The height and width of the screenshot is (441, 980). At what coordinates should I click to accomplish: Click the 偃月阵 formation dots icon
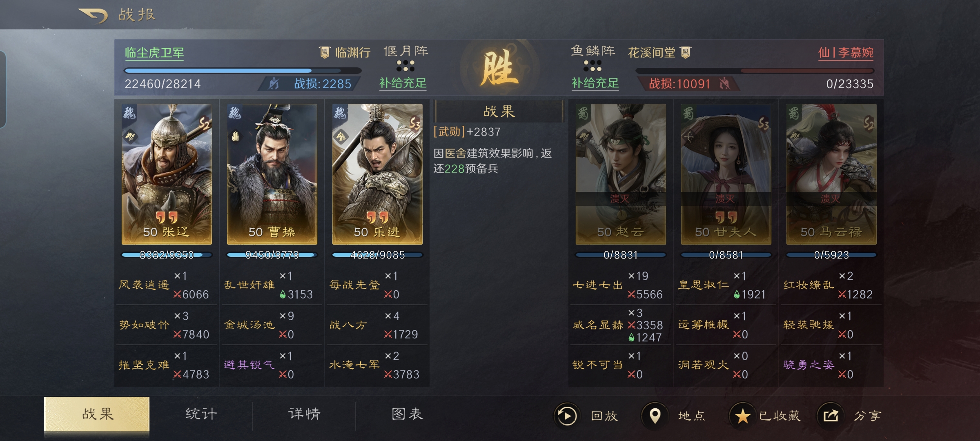[x=405, y=66]
